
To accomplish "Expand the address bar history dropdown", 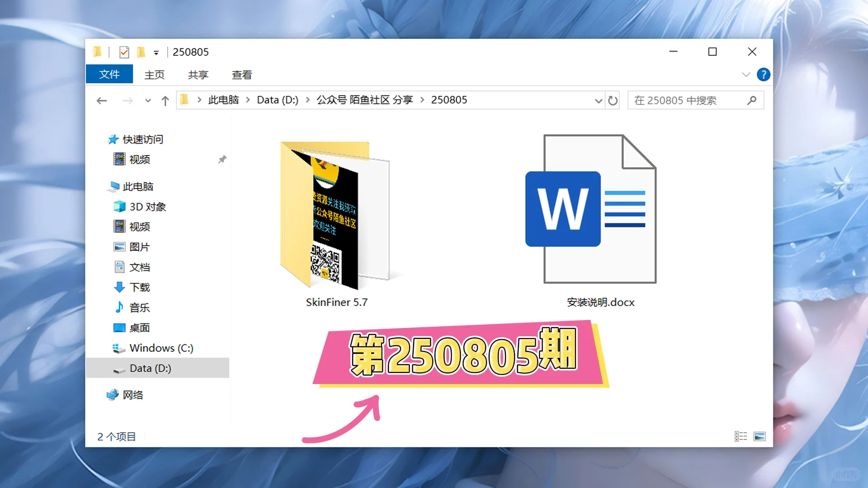I will 598,100.
